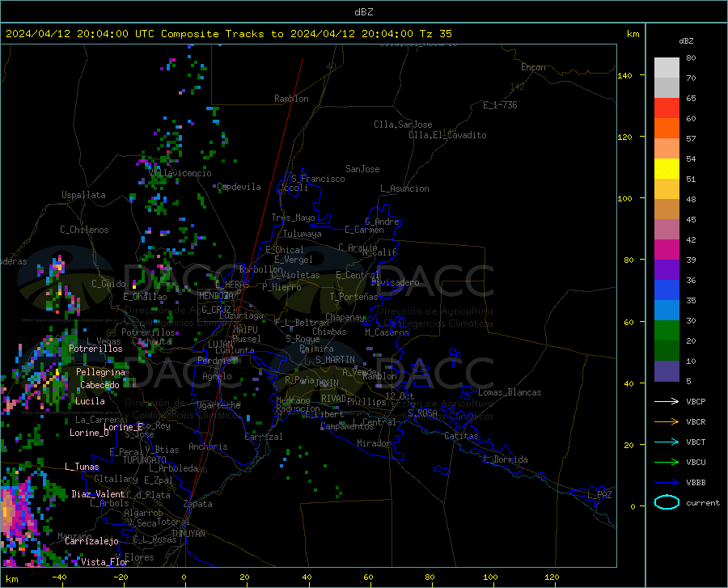This screenshot has width=728, height=588.
Task: Click the green VBCU arrow legend icon
Action: click(667, 463)
